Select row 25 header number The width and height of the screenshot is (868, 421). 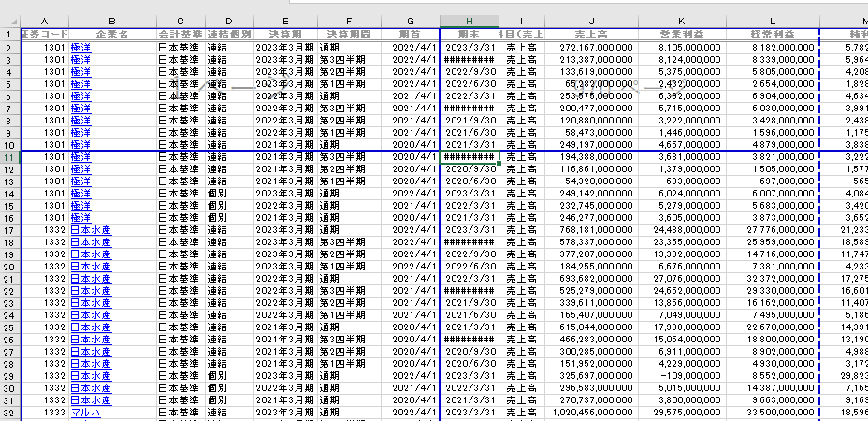point(10,327)
